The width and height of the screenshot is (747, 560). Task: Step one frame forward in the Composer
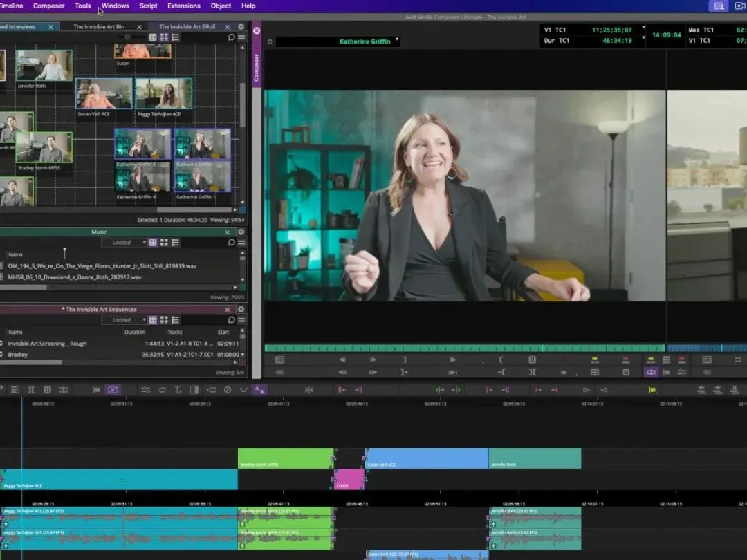tap(373, 360)
